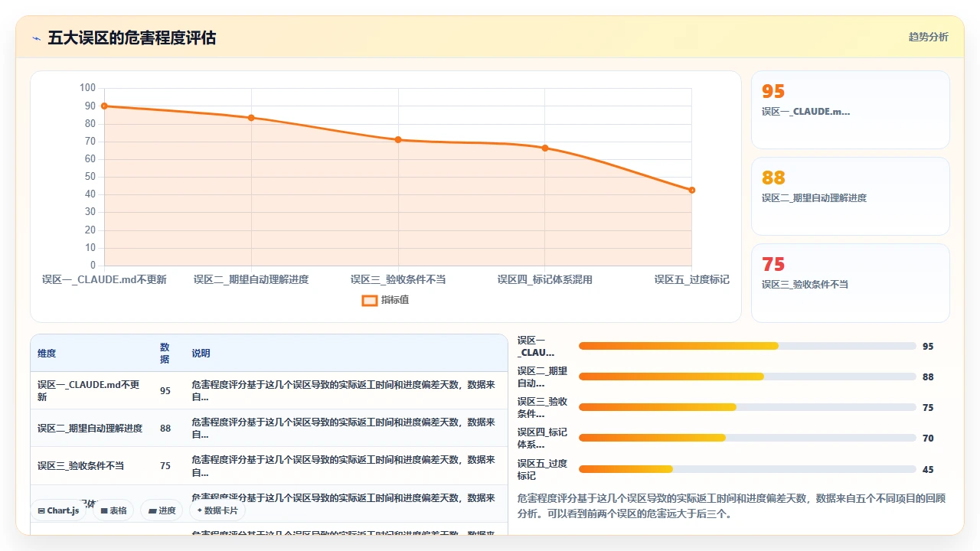Click the progress bar for 误区三_验收条件…

click(747, 407)
